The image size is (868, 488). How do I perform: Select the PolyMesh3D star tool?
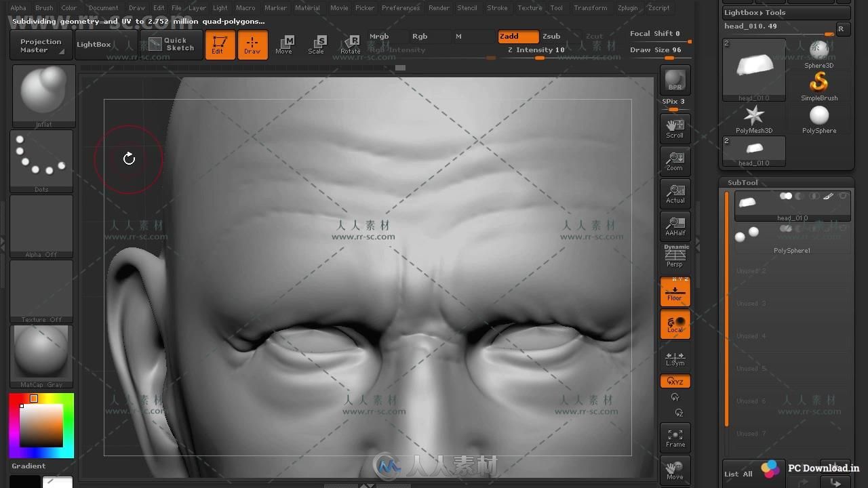click(754, 118)
